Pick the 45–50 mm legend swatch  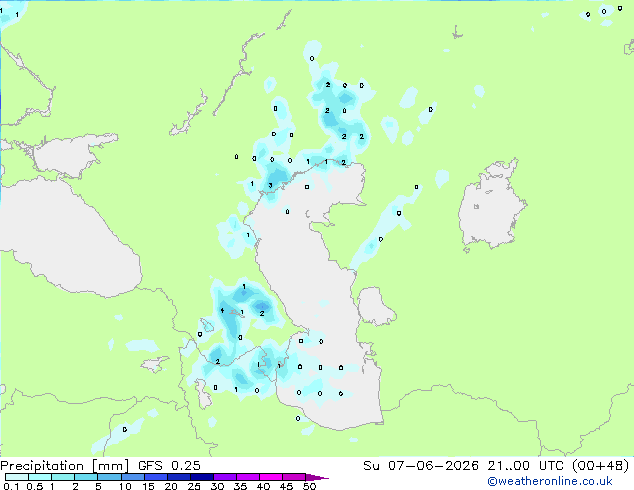294,477
